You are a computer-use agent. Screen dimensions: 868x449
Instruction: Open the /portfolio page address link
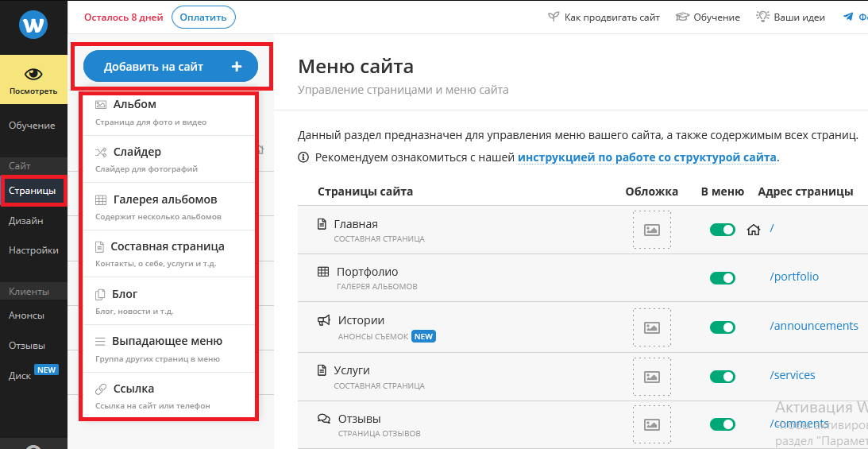click(x=794, y=277)
